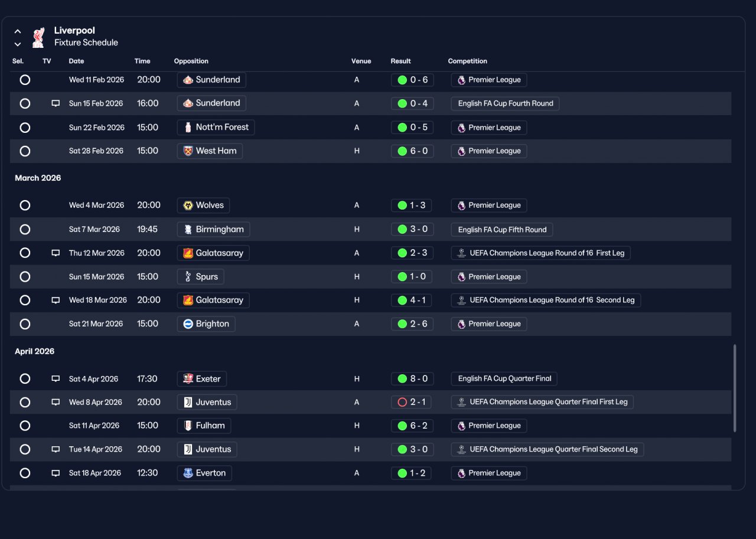This screenshot has width=756, height=539.
Task: Click Champions League logo on Round of 16 First Leg
Action: (461, 253)
